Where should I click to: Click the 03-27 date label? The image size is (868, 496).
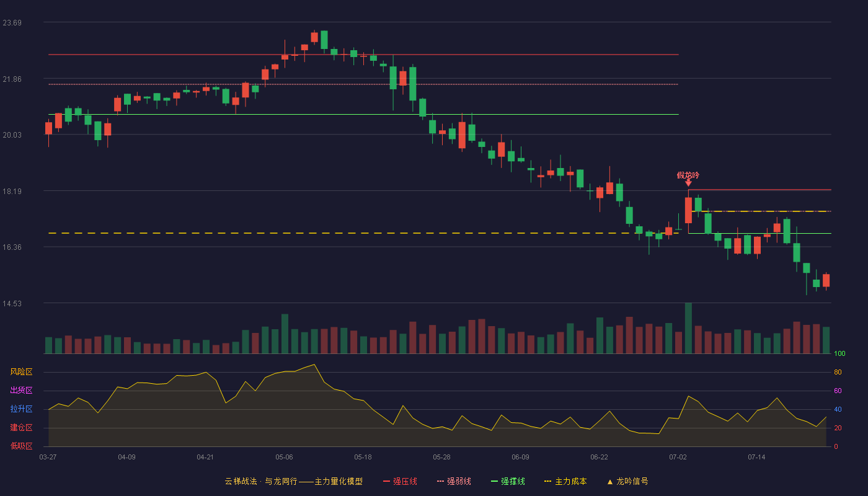point(48,457)
